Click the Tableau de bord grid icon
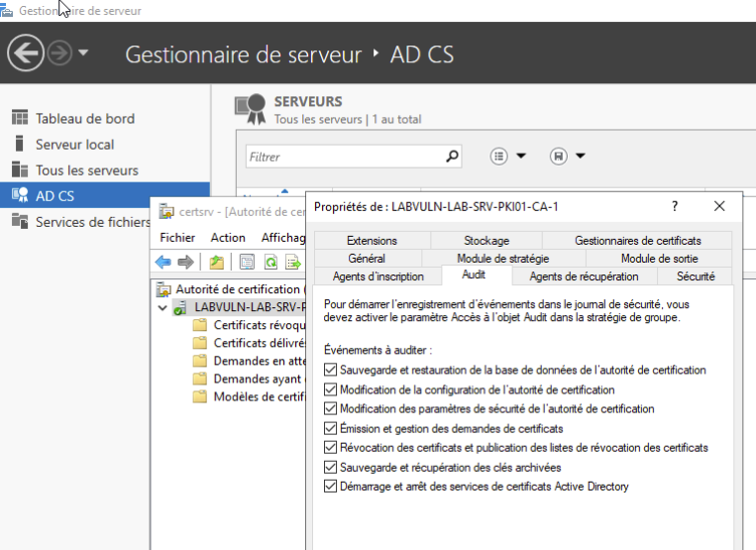This screenshot has height=550, width=756. (20, 117)
